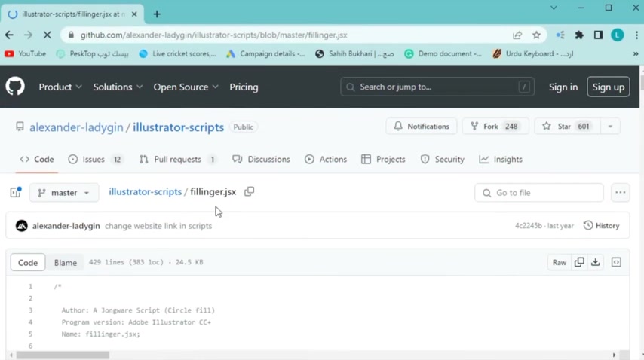
Task: Open the Projects tab
Action: pos(384,159)
